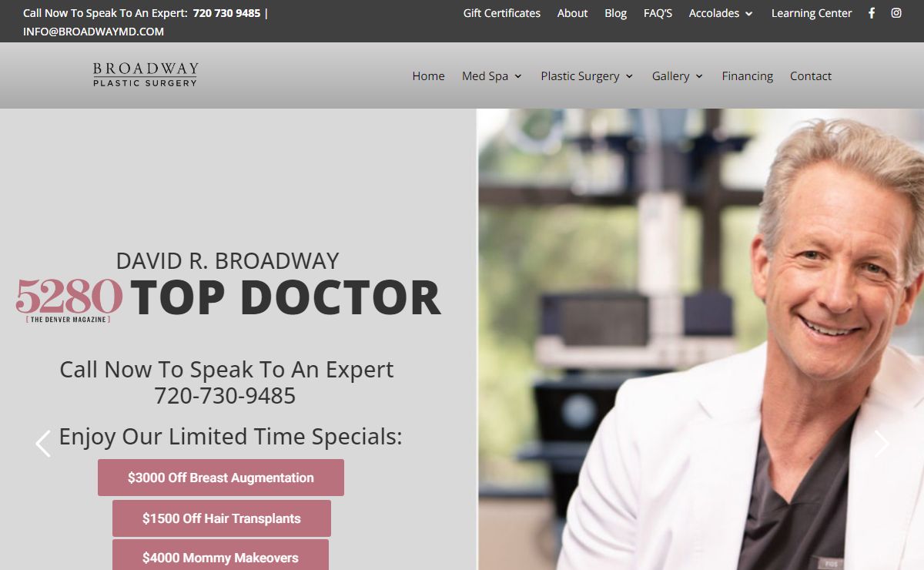
Task: Visit the Learning Center link
Action: pos(812,13)
